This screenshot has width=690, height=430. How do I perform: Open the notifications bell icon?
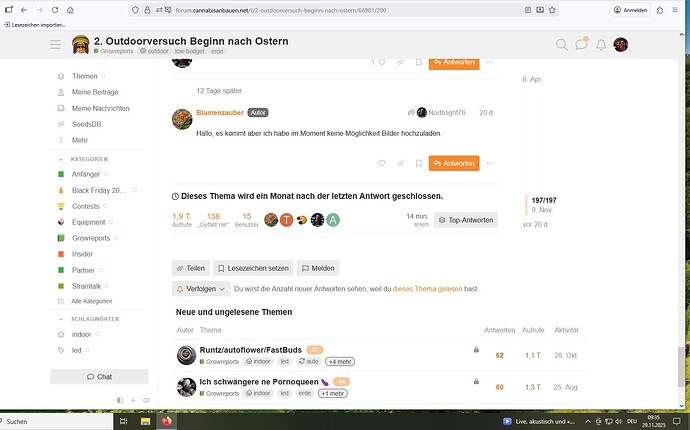pyautogui.click(x=600, y=45)
